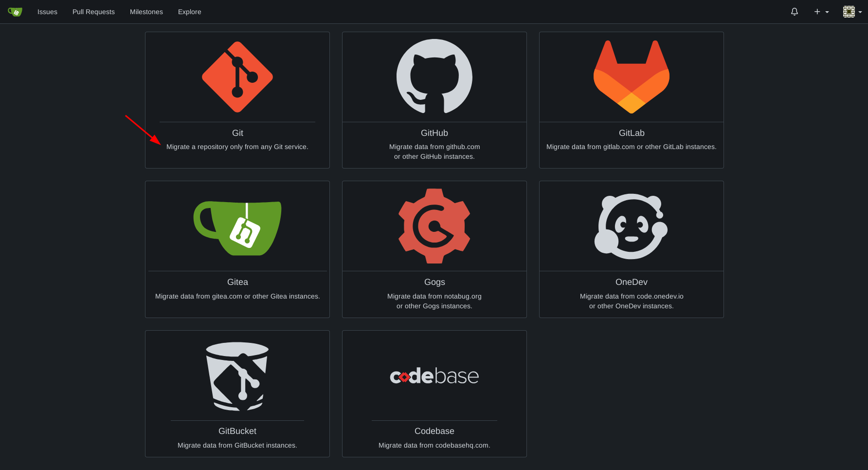This screenshot has height=470, width=868.
Task: Click the OneDev panda logo
Action: click(632, 226)
